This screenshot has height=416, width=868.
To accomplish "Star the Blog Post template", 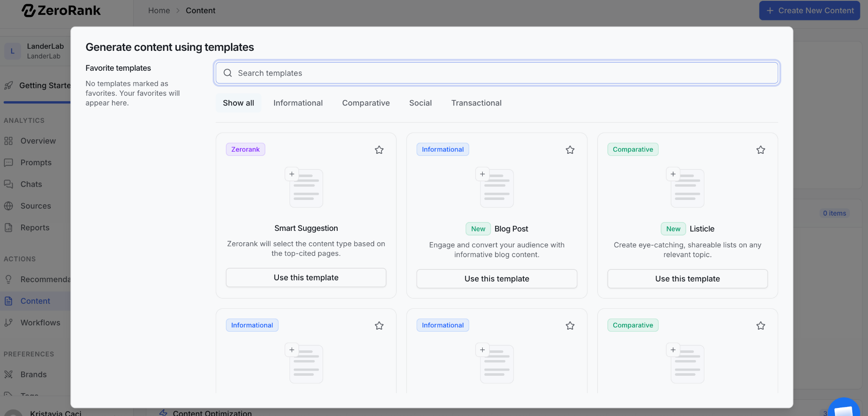I will [x=570, y=150].
